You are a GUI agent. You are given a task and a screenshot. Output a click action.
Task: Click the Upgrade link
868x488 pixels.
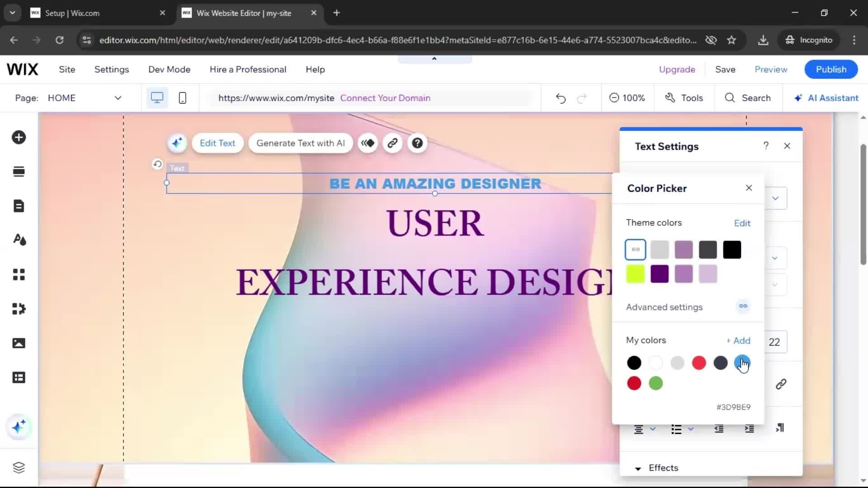pyautogui.click(x=677, y=70)
